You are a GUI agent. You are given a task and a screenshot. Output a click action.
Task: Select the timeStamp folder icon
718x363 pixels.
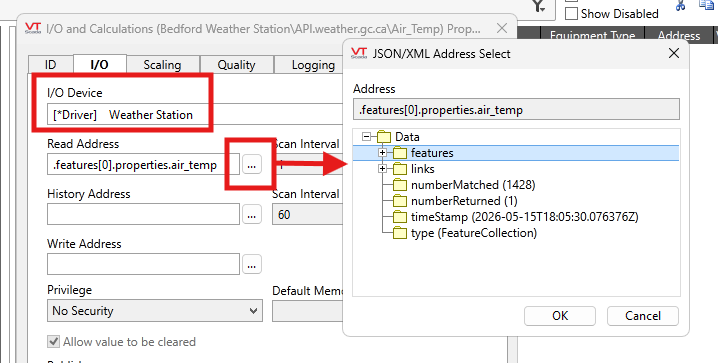(x=400, y=217)
